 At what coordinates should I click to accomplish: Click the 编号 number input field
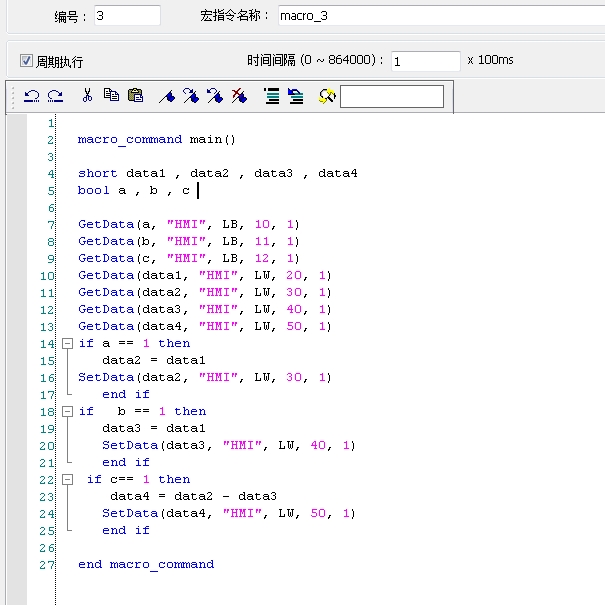[x=127, y=15]
